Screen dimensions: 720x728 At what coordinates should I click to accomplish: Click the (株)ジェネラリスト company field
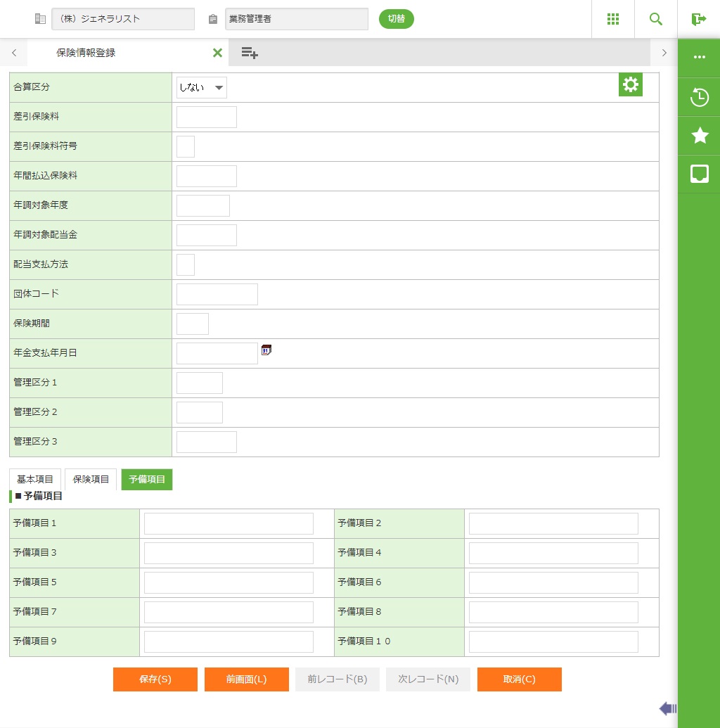(123, 19)
